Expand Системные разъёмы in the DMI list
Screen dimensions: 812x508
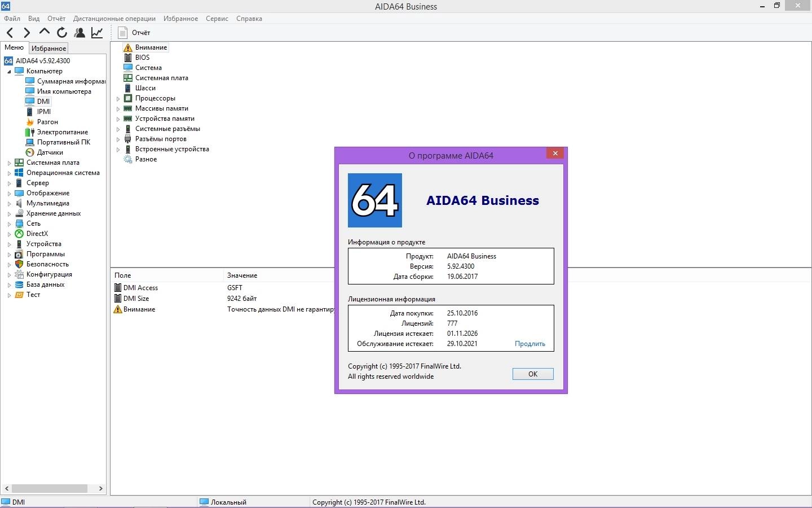[x=118, y=129]
